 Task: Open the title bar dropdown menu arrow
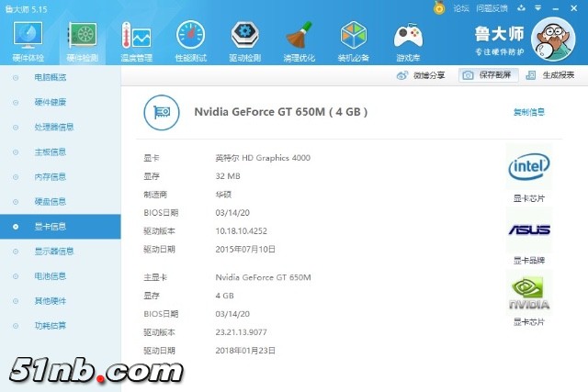[x=538, y=8]
